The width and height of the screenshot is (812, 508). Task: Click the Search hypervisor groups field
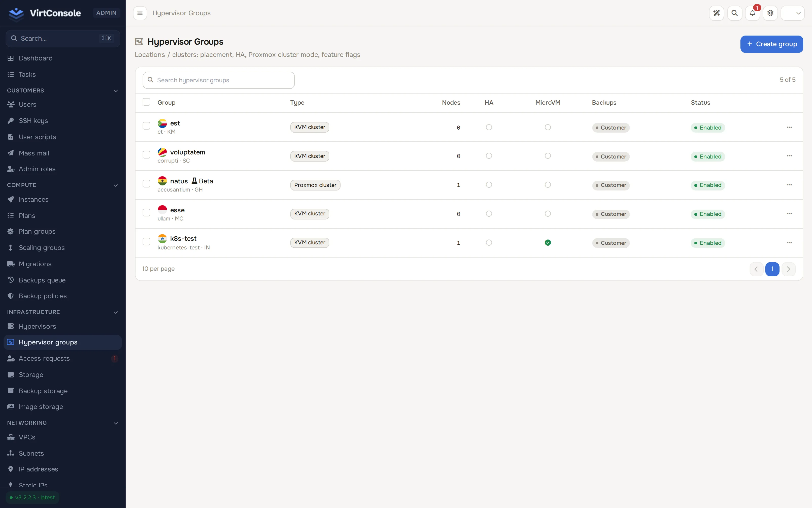click(x=218, y=80)
